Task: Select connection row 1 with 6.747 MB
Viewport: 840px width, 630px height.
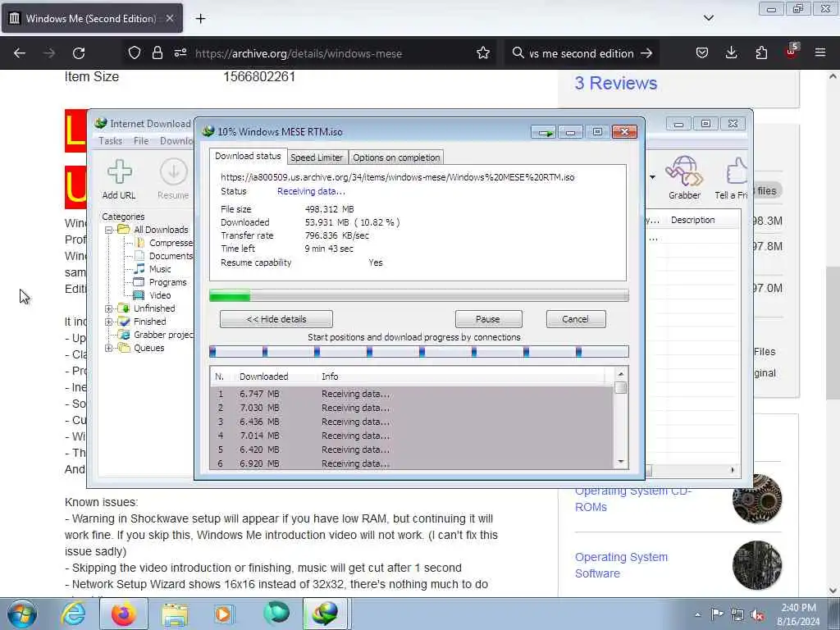Action: pos(412,394)
